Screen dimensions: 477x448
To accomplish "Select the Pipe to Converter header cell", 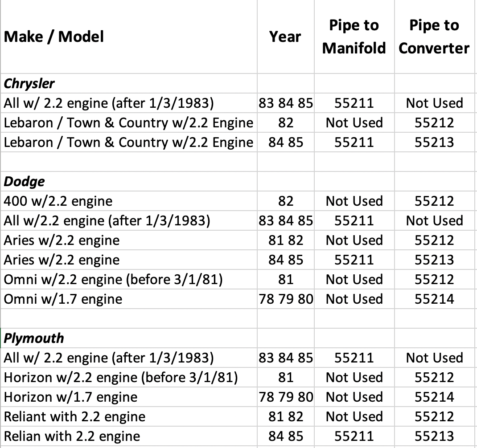I will (x=434, y=37).
